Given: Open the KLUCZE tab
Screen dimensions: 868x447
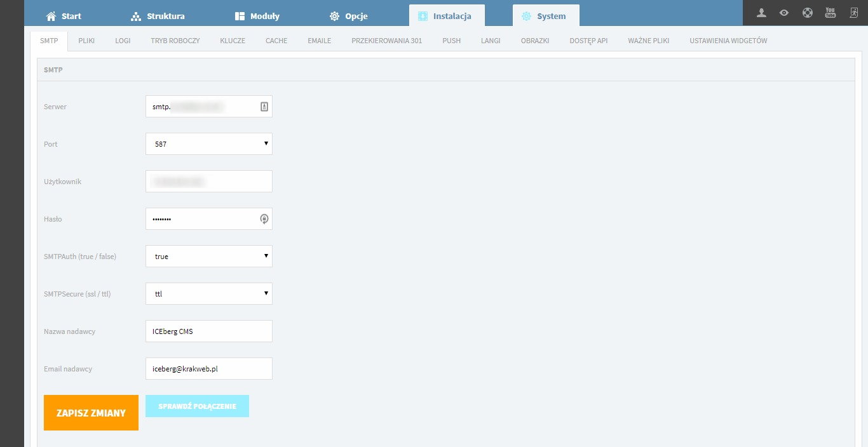Looking at the screenshot, I should click(x=233, y=41).
